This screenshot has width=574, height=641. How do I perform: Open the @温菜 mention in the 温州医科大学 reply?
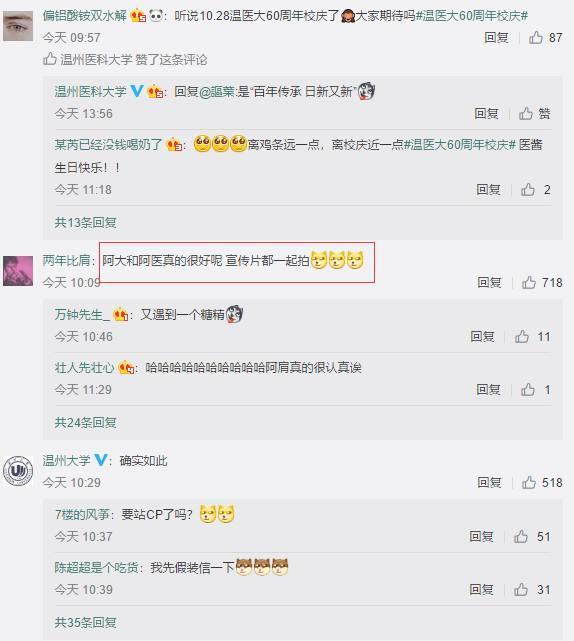[x=217, y=92]
